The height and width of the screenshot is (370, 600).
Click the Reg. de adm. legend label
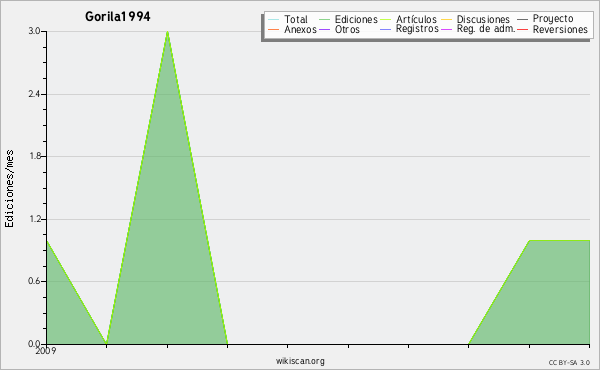click(x=486, y=29)
